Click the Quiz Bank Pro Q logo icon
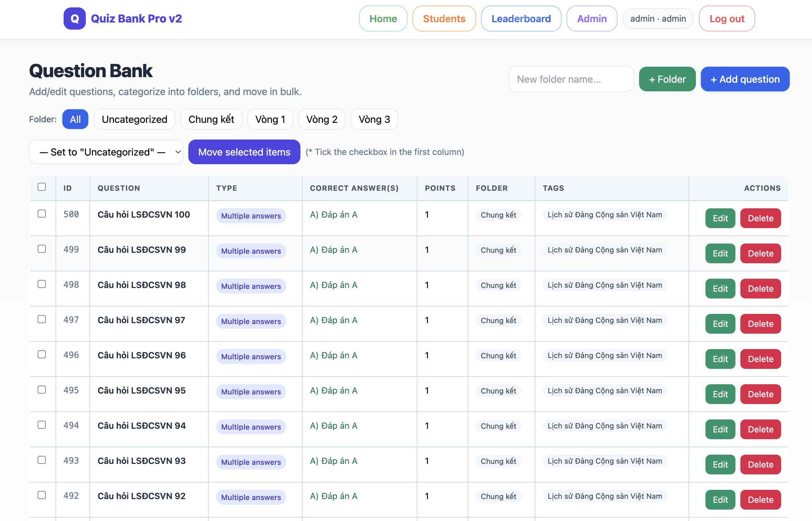This screenshot has height=521, width=812. click(x=74, y=19)
